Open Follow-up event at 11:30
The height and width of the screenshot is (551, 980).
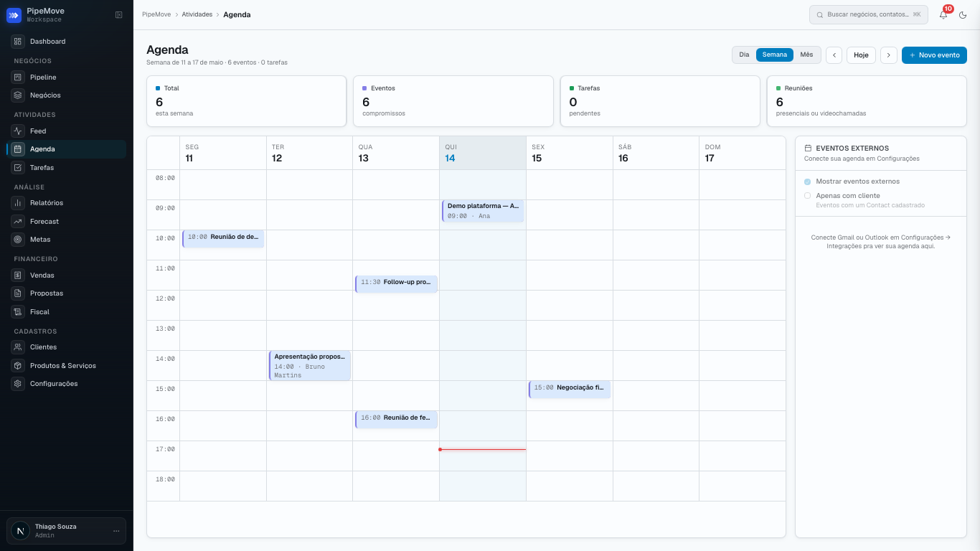click(x=396, y=284)
